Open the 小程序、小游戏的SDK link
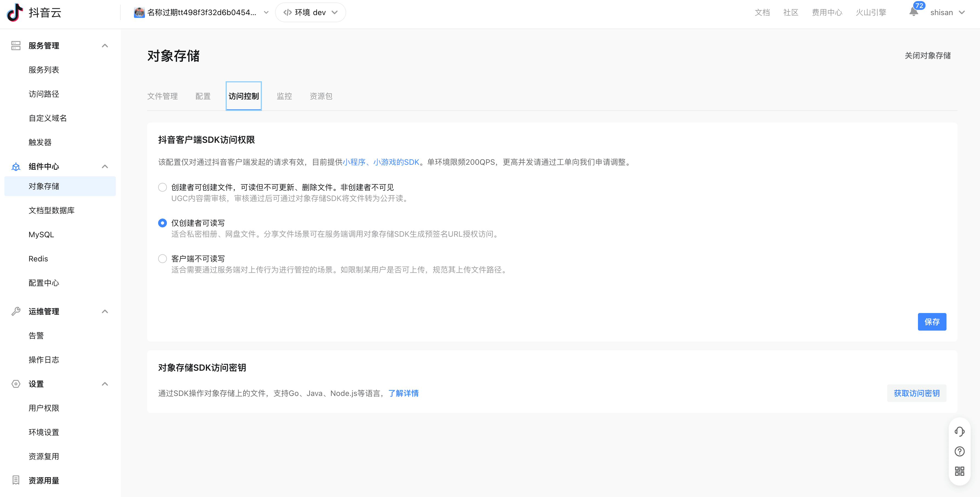This screenshot has width=980, height=497. (x=381, y=162)
